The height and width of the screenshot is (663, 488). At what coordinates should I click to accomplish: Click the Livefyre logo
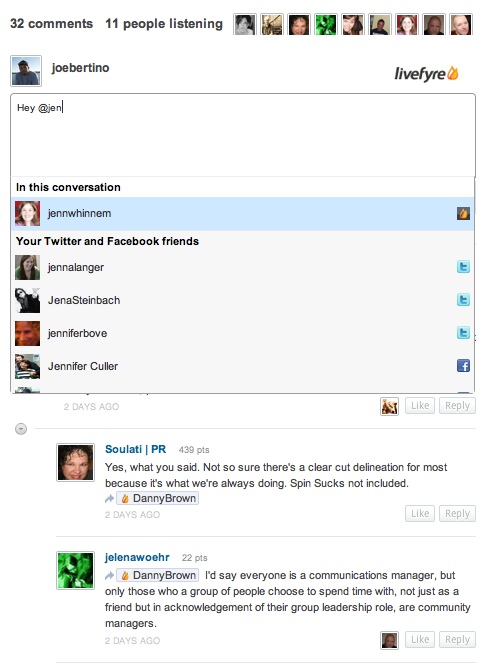point(426,74)
